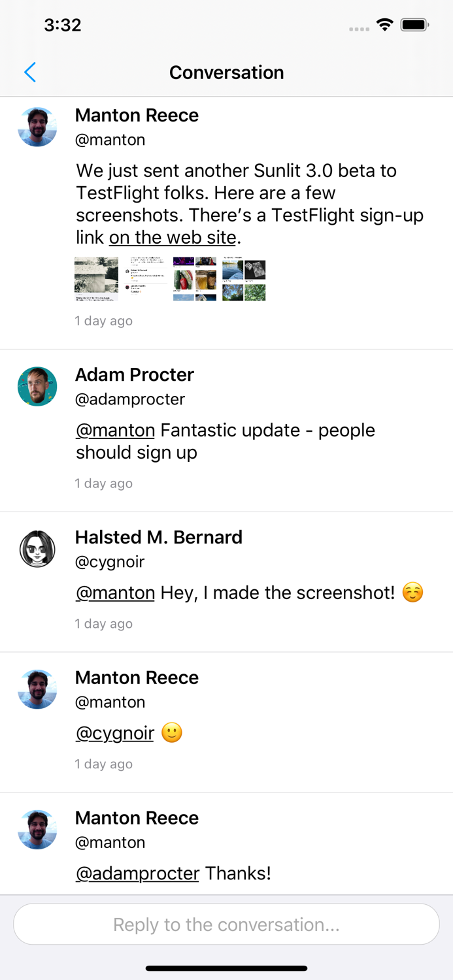This screenshot has height=980, width=453.
Task: Open Manton Reece's avatar on first post
Action: 37,127
